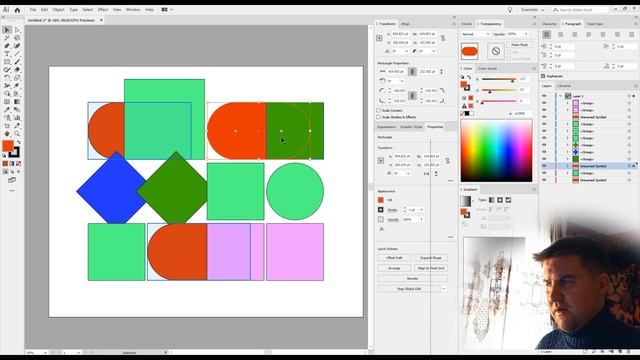Click the Offset Path button
Viewport: 640px width, 360px height.
394,258
